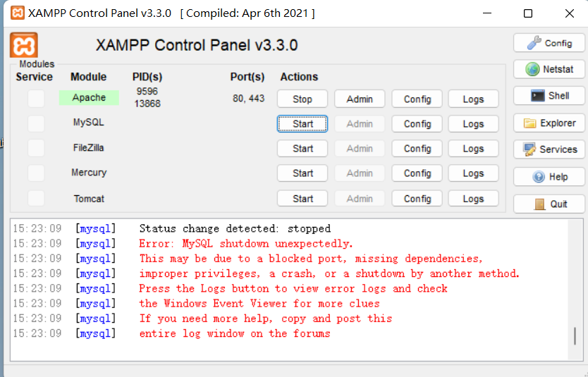Click the XAMPP logo in title bar
The image size is (588, 377).
click(x=17, y=13)
